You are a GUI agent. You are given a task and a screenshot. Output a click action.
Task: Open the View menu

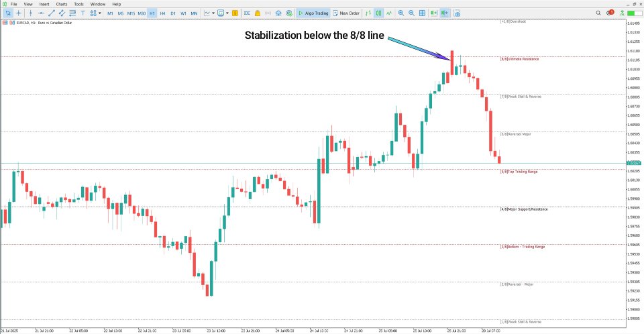coord(28,4)
